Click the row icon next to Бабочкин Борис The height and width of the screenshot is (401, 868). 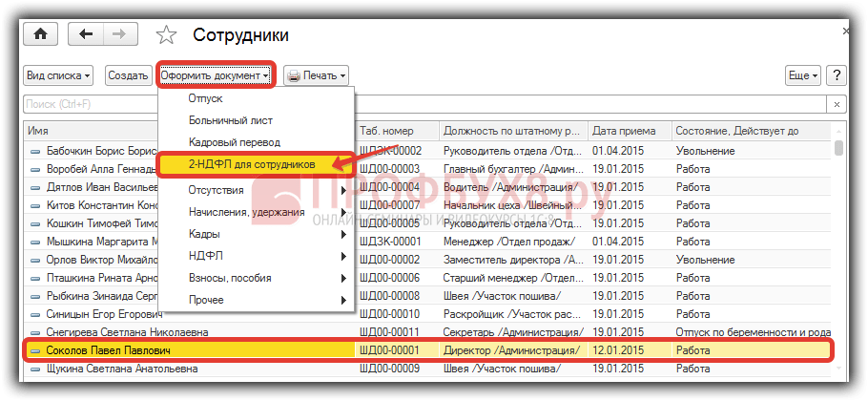click(36, 151)
